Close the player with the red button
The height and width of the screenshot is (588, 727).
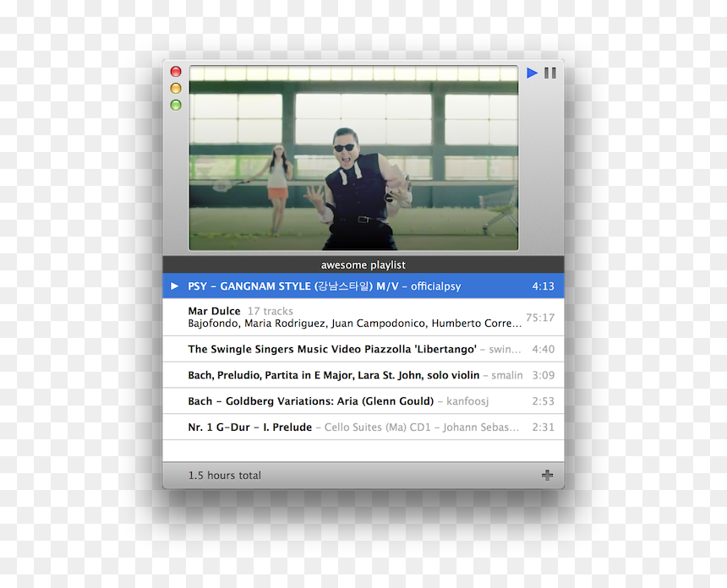[x=176, y=71]
